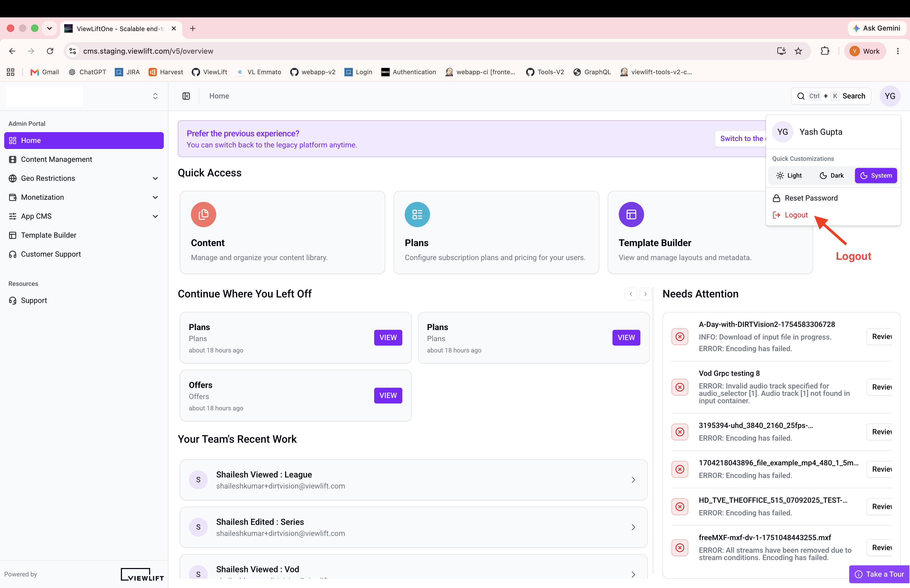Open the Work profile button in Chrome

[x=864, y=51]
